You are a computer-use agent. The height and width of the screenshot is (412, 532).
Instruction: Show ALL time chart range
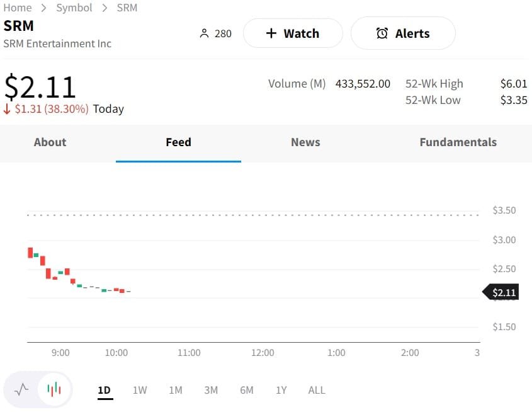pos(317,390)
